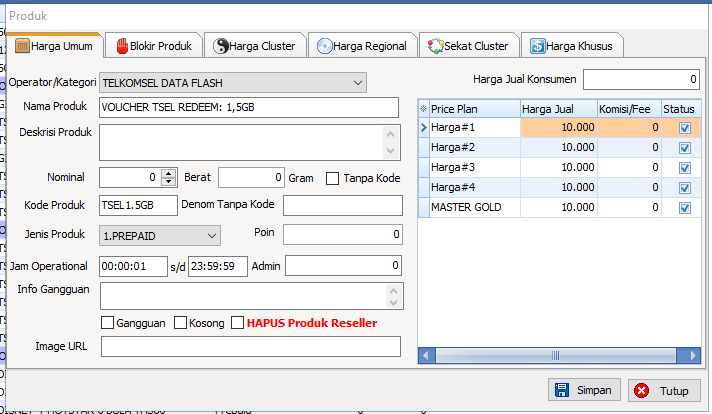Click the price grid horizontal scrollbar thumb
Viewport: 712px width, 414px height.
pyautogui.click(x=555, y=355)
